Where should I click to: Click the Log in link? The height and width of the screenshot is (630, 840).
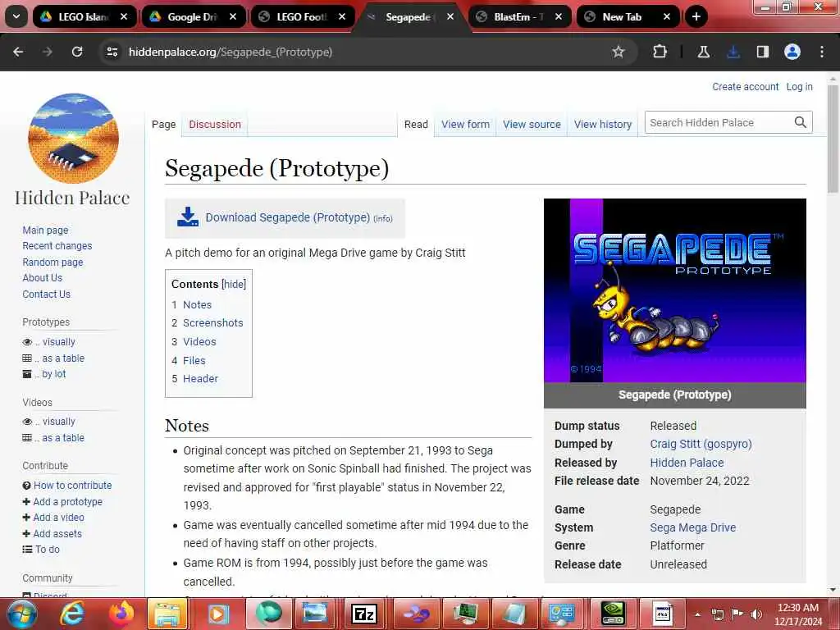coord(799,87)
